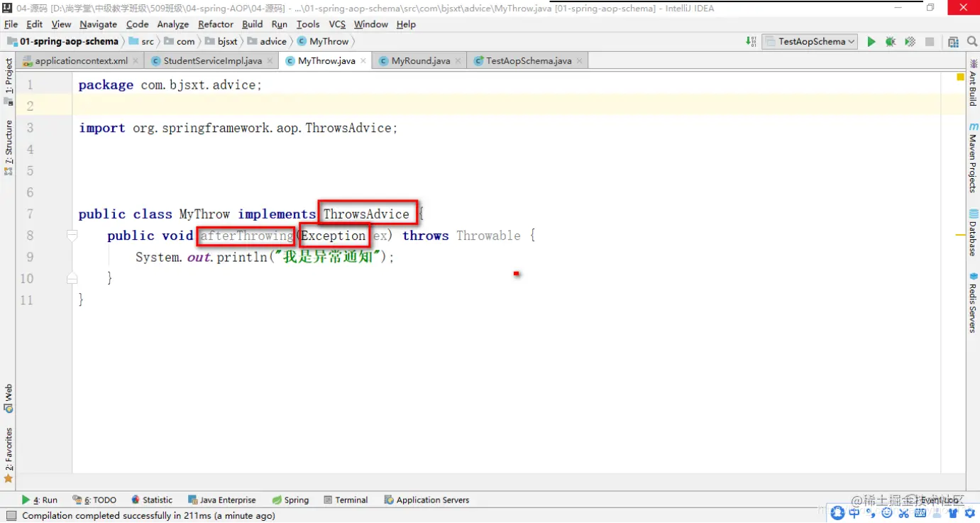Viewport: 980px width, 523px height.
Task: Click the Throwable type on line 8
Action: (488, 236)
